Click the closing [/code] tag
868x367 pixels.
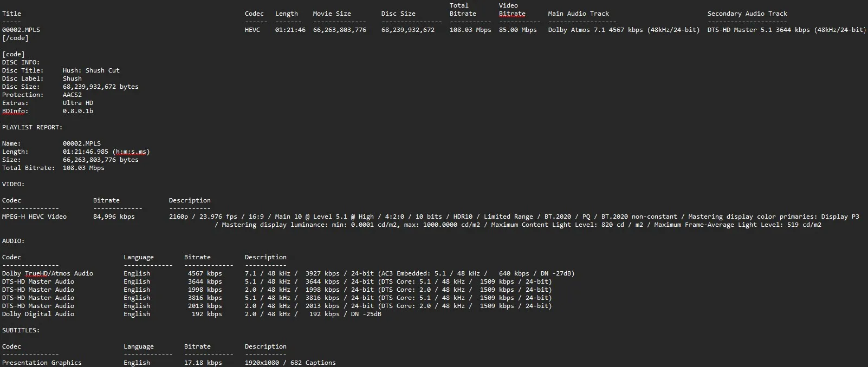15,38
